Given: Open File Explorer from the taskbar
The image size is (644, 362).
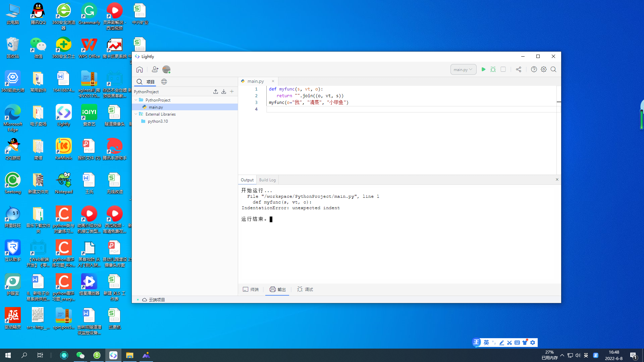Looking at the screenshot, I should point(129,355).
